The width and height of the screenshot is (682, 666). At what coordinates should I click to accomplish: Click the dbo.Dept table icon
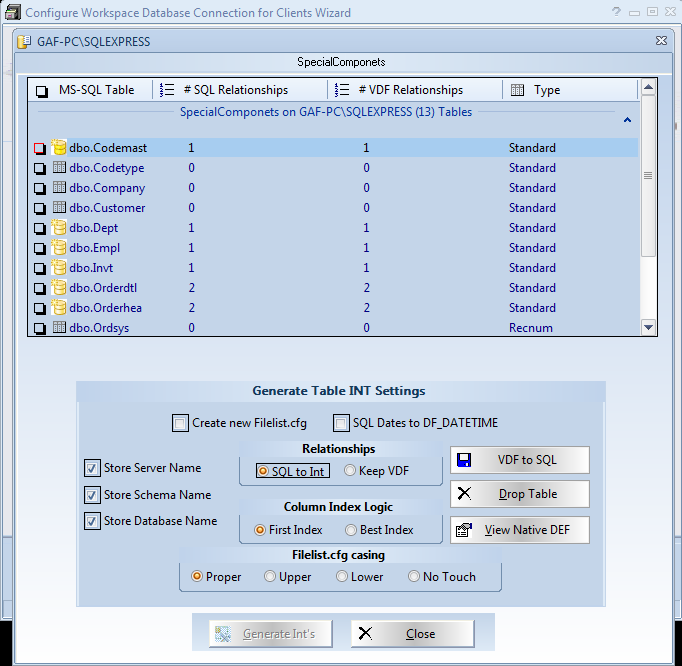59,228
